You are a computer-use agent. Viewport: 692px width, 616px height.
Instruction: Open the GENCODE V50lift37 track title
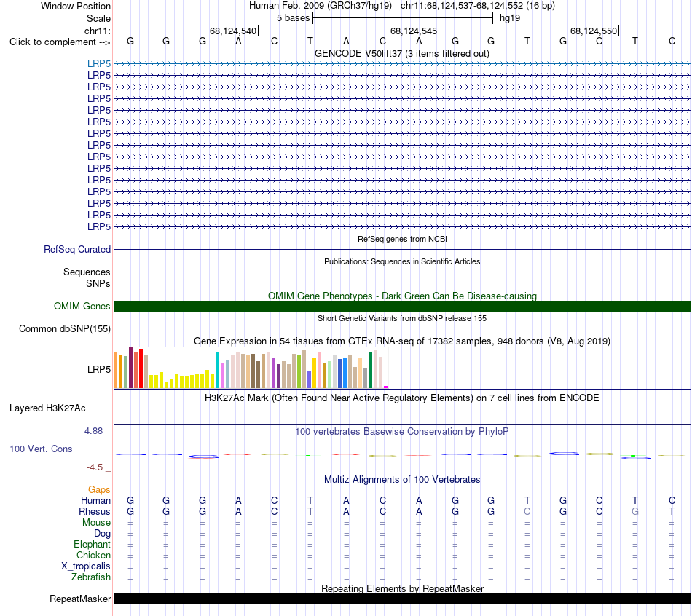point(401,53)
